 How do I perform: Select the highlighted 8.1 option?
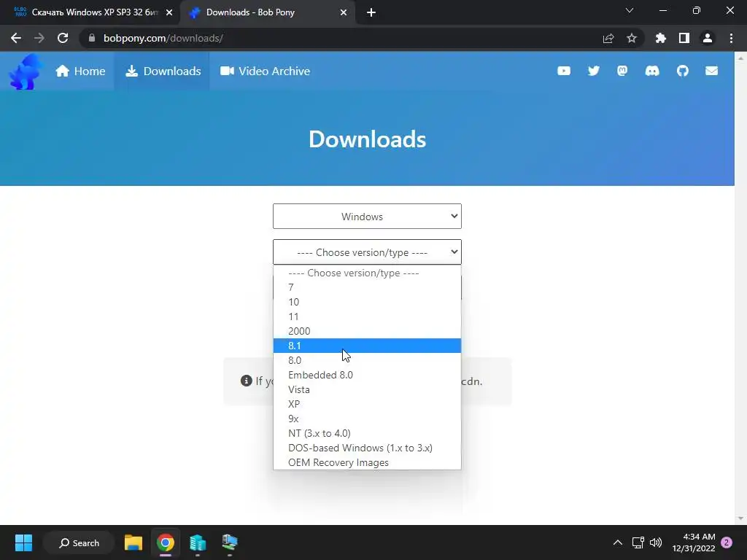(367, 346)
